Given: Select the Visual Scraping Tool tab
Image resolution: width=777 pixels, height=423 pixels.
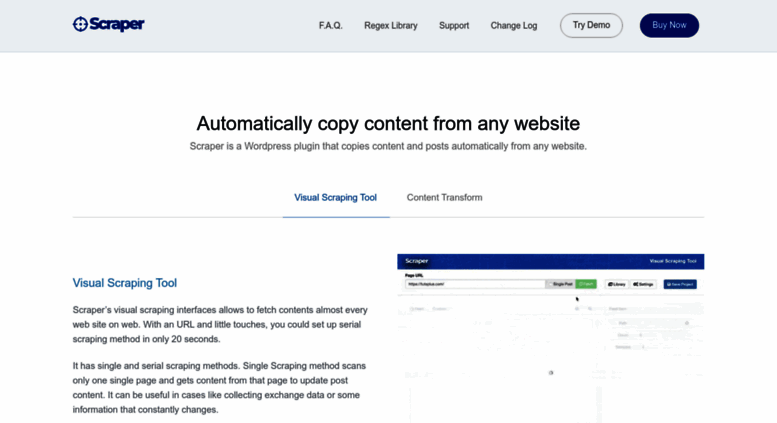Looking at the screenshot, I should click(x=335, y=198).
